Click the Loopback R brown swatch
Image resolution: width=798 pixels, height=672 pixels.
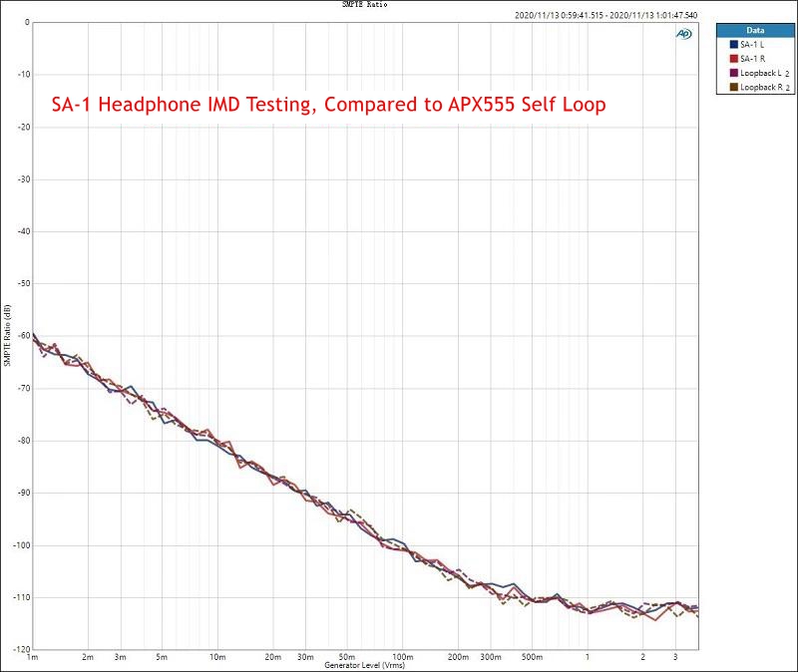pyautogui.click(x=734, y=87)
